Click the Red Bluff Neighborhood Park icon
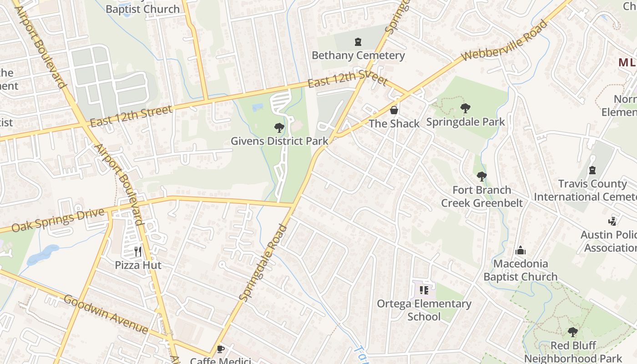The width and height of the screenshot is (637, 364). 573,332
